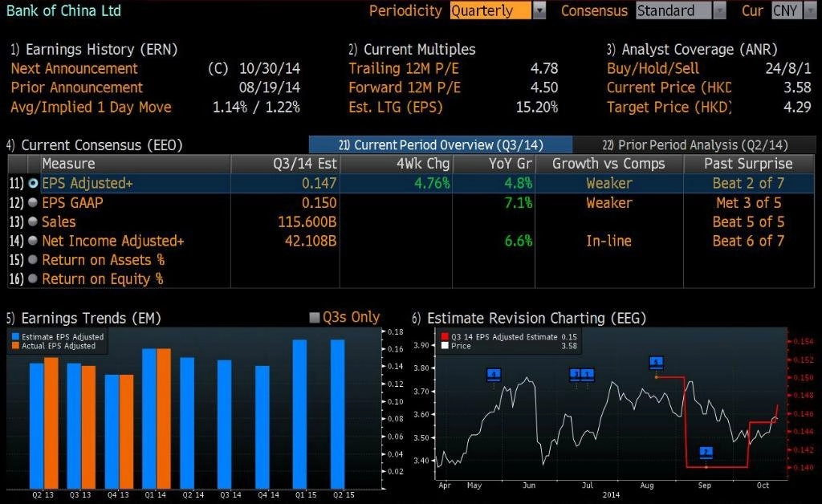Click the Q1 15 estimate bar in Earnings Trends
This screenshot has width=822, height=504.
[299, 414]
